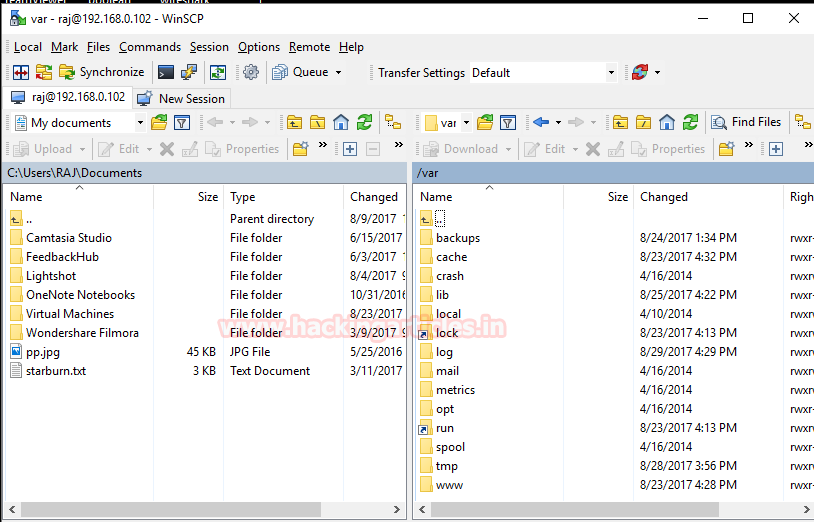This screenshot has width=814, height=522.
Task: Expand the remote Back history dropdown arrow
Action: coord(559,122)
